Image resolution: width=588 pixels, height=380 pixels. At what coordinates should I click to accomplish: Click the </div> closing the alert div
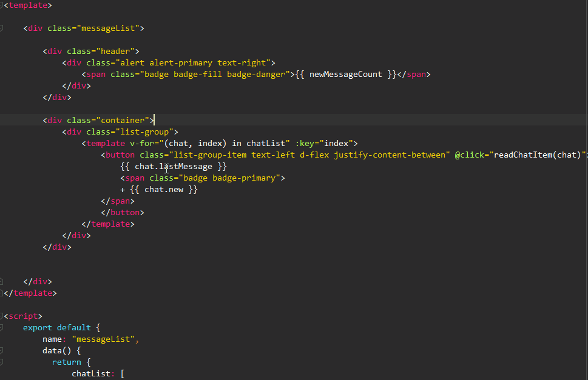(x=76, y=86)
